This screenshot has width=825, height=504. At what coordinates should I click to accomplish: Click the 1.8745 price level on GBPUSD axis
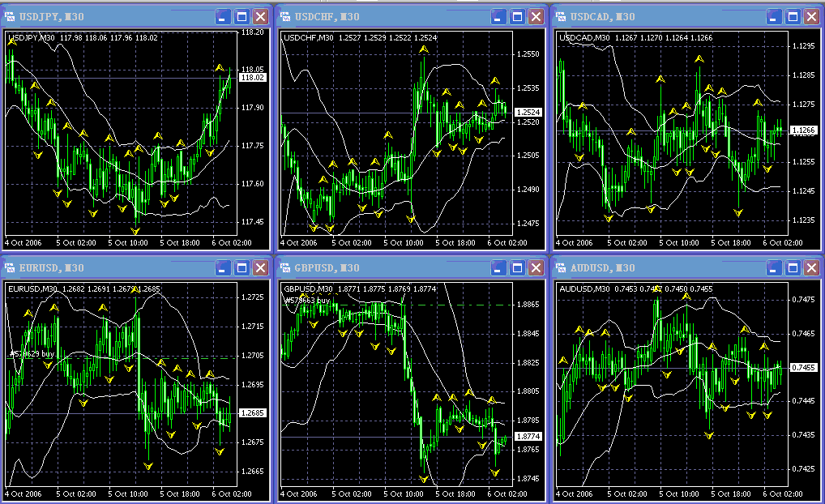coord(528,479)
